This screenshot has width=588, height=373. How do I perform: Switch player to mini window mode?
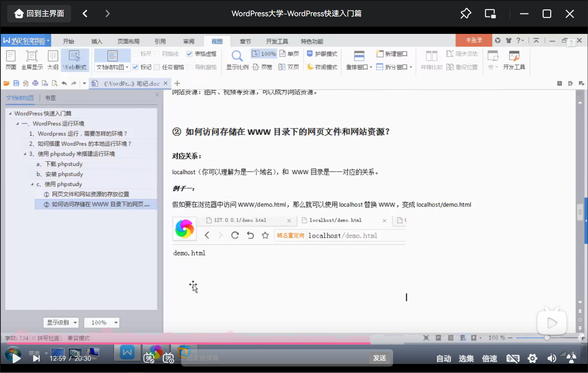pyautogui.click(x=490, y=14)
